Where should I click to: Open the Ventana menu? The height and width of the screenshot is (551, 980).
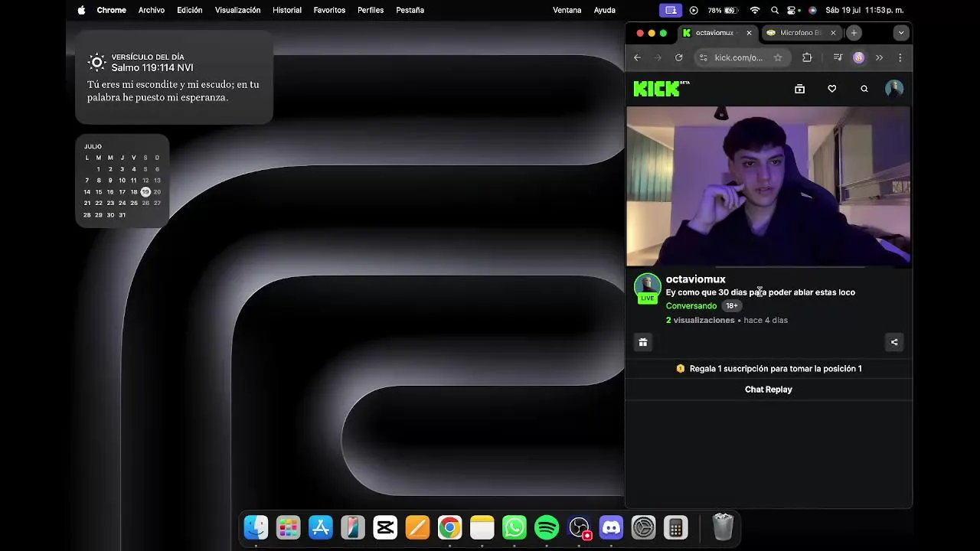tap(567, 10)
